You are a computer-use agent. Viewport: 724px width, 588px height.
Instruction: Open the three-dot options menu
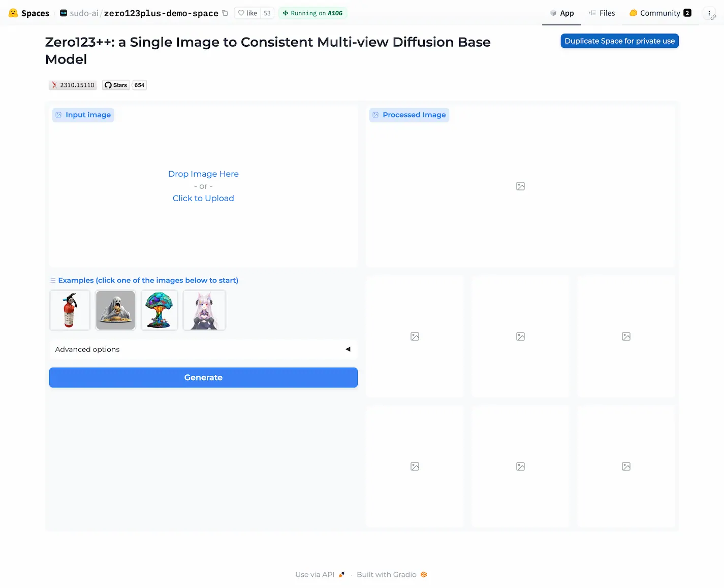coord(709,13)
